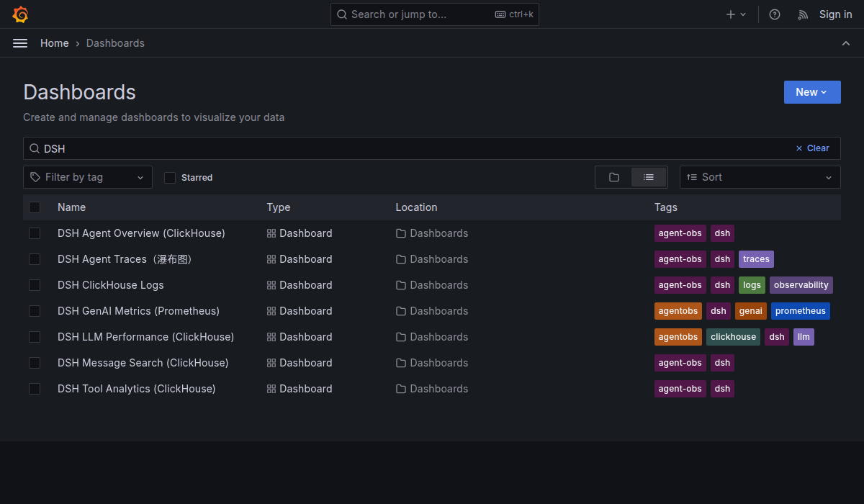Click folder icon in DSH GenAI Metrics row
Viewport: 864px width, 504px height.
click(401, 311)
